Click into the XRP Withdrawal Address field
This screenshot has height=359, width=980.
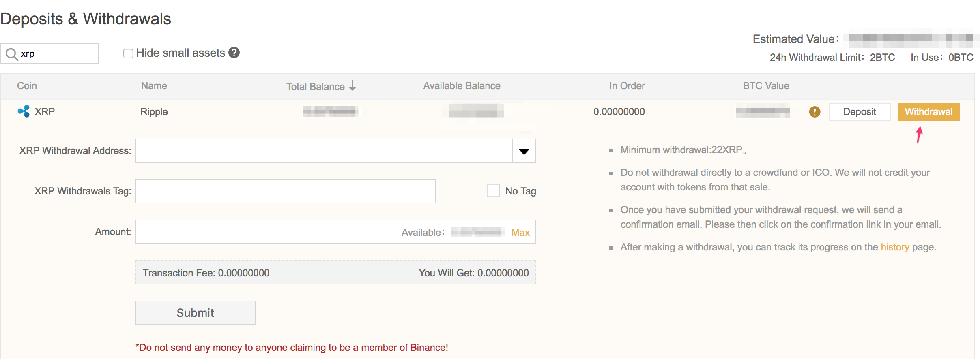coord(324,151)
